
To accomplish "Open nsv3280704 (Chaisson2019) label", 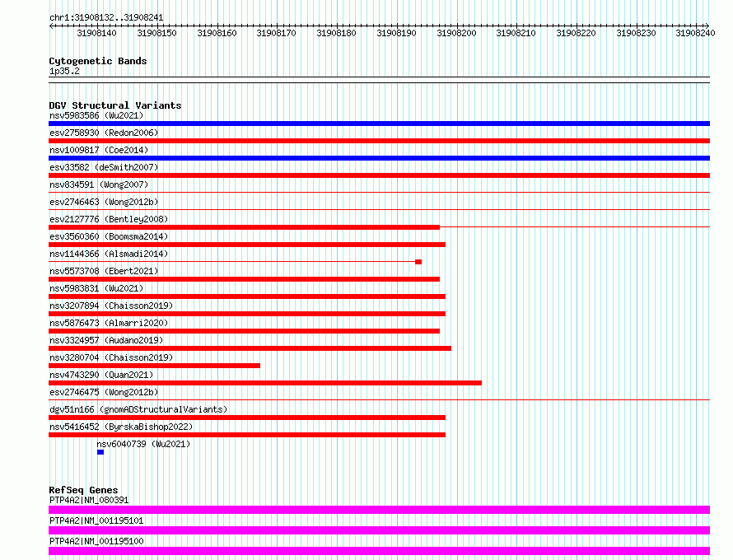I will point(111,357).
